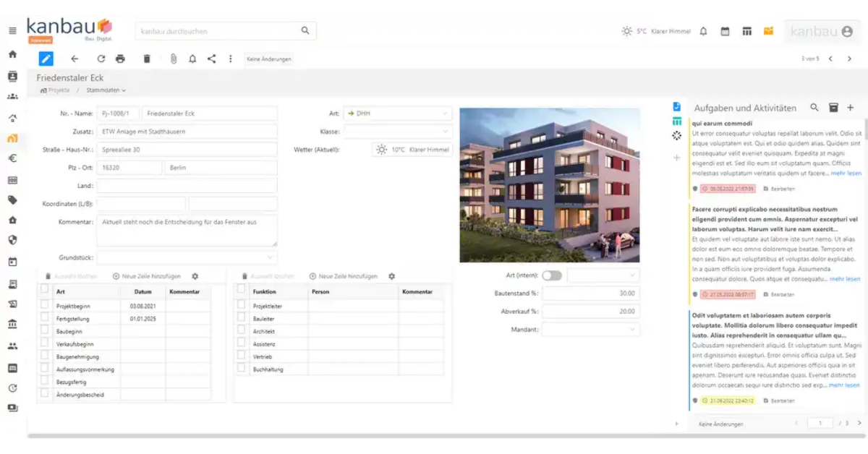868x454 pixels.
Task: Share the project with the share icon
Action: [211, 59]
